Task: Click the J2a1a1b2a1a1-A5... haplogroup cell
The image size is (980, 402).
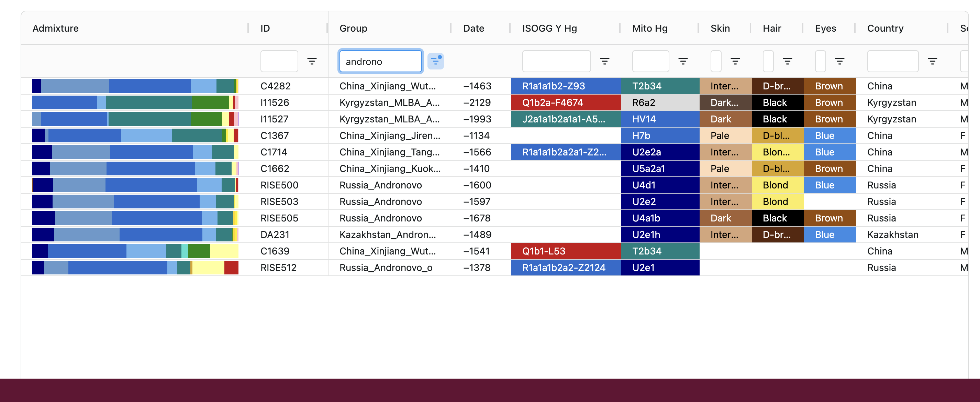Action: click(566, 119)
